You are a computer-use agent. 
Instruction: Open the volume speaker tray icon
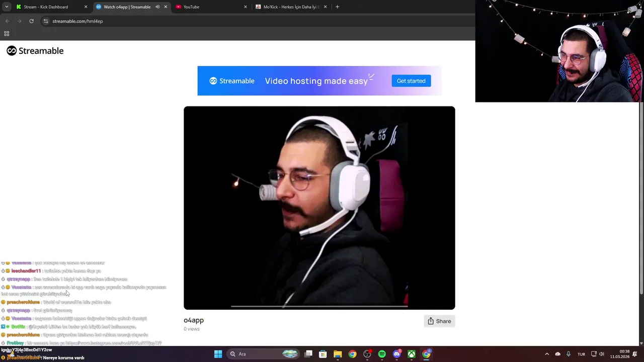click(602, 354)
